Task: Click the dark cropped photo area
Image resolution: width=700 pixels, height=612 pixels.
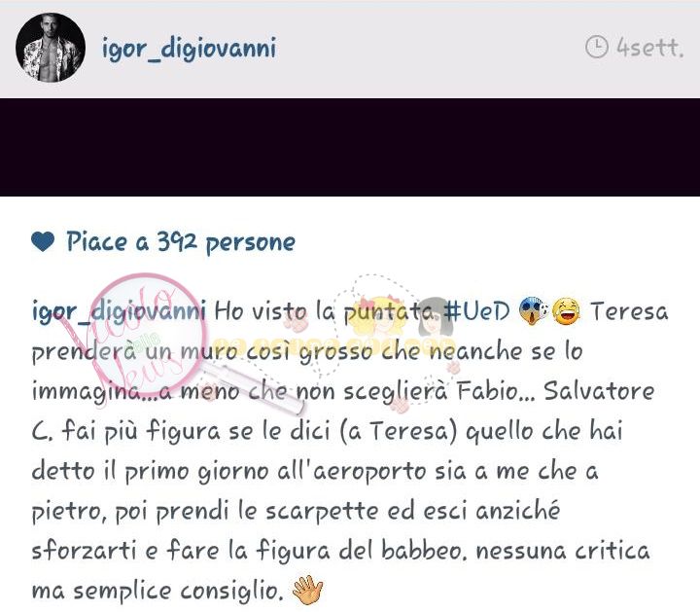Action: click(350, 147)
